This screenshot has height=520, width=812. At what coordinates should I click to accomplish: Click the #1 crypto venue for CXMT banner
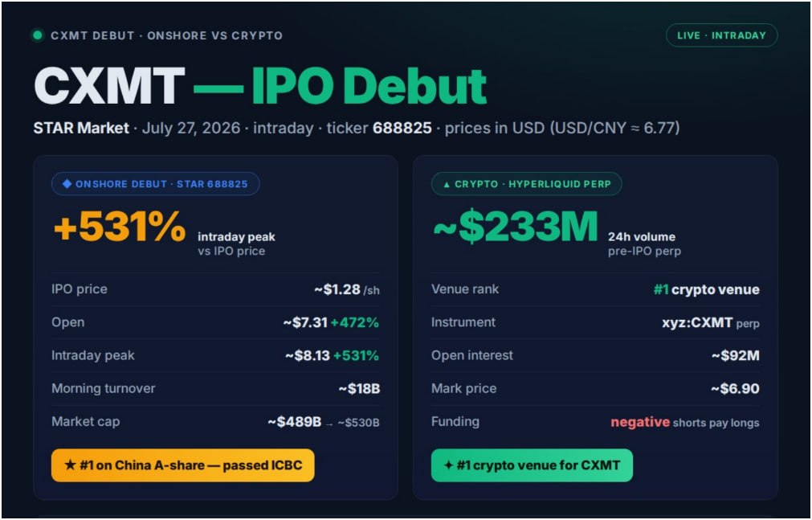coord(532,465)
